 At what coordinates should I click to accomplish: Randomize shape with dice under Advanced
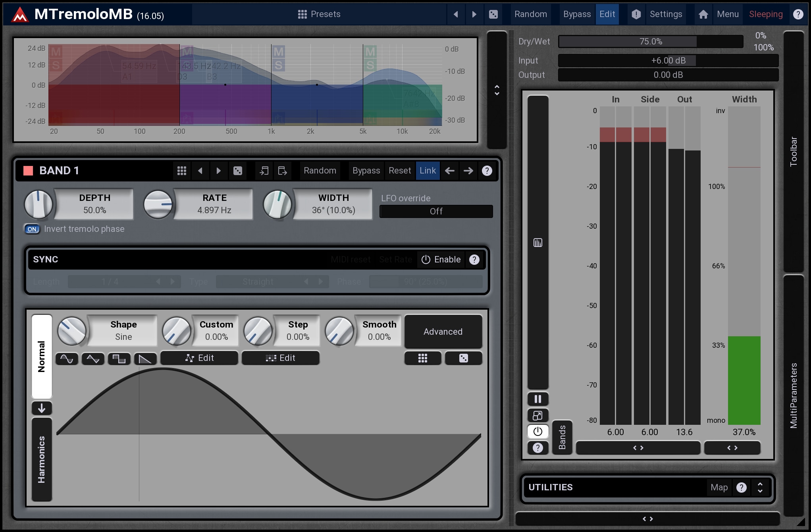tap(463, 358)
